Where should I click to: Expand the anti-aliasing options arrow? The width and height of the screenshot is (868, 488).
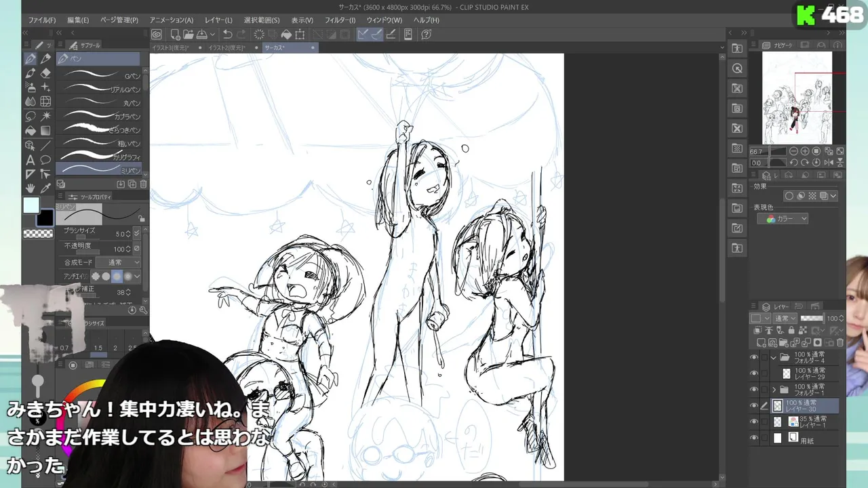pos(137,277)
